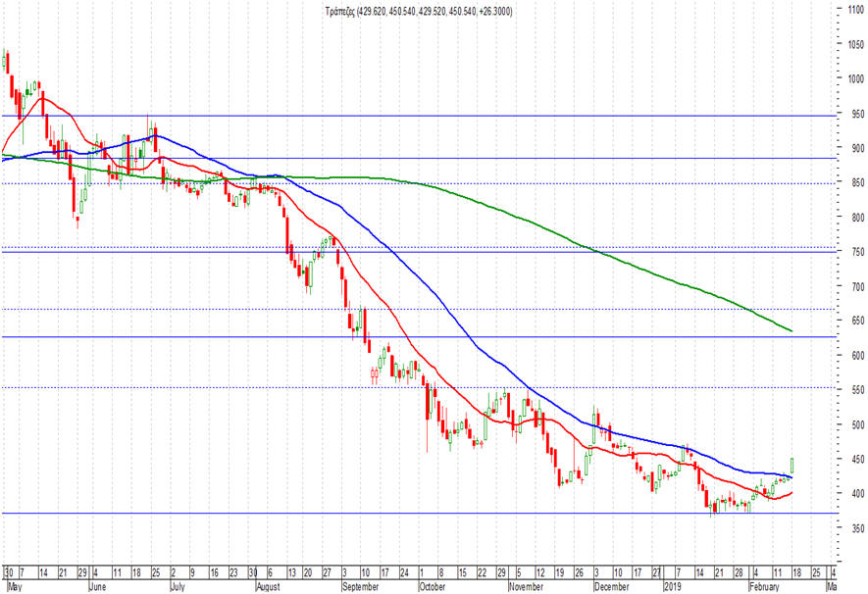
Task: Click the 350 price axis label
Action: (x=858, y=528)
